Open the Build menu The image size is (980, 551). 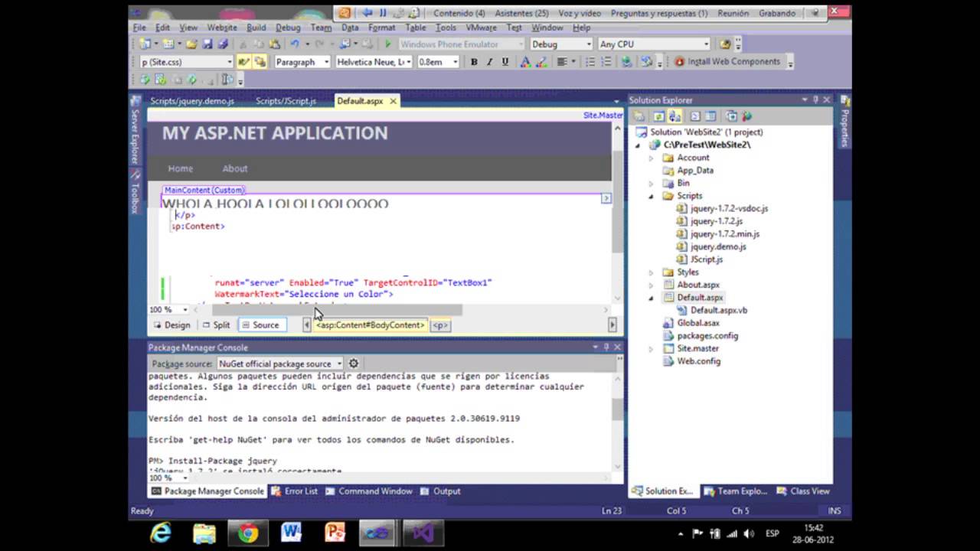(x=256, y=28)
